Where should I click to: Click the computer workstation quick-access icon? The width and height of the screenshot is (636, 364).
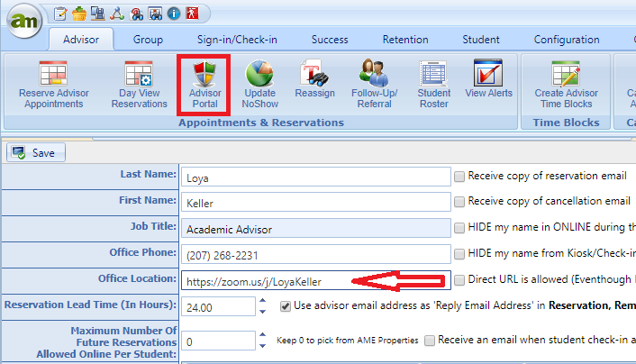coord(98,14)
